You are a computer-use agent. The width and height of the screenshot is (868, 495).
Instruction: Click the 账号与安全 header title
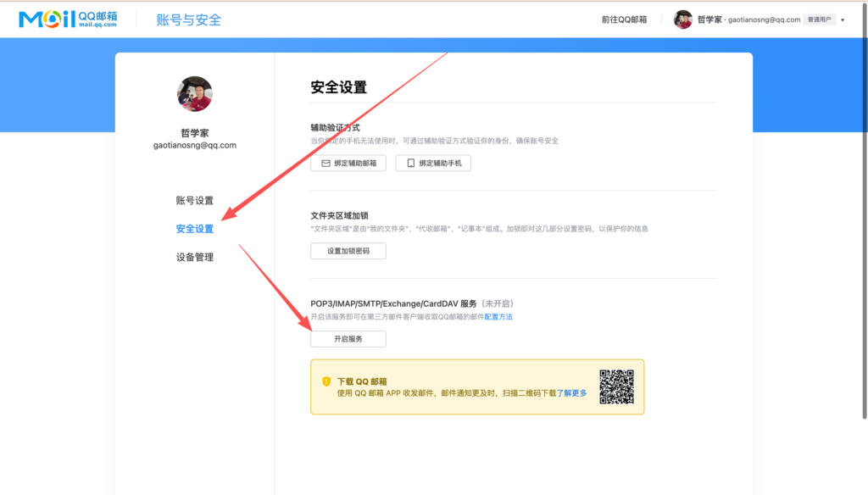tap(189, 19)
